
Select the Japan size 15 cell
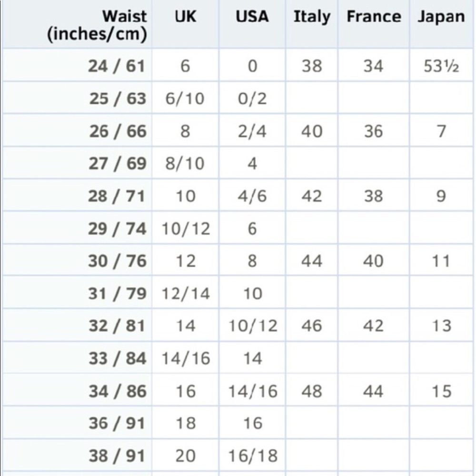coord(441,391)
